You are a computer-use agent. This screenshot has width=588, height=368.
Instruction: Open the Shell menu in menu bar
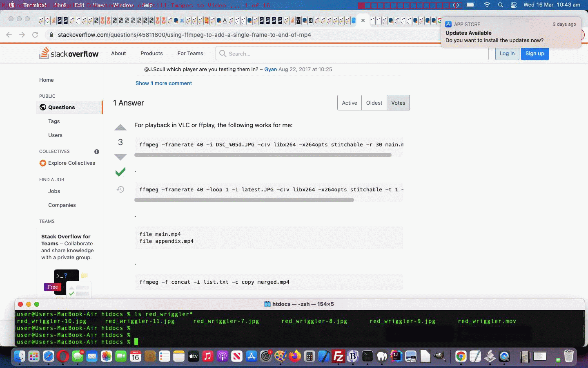click(60, 5)
